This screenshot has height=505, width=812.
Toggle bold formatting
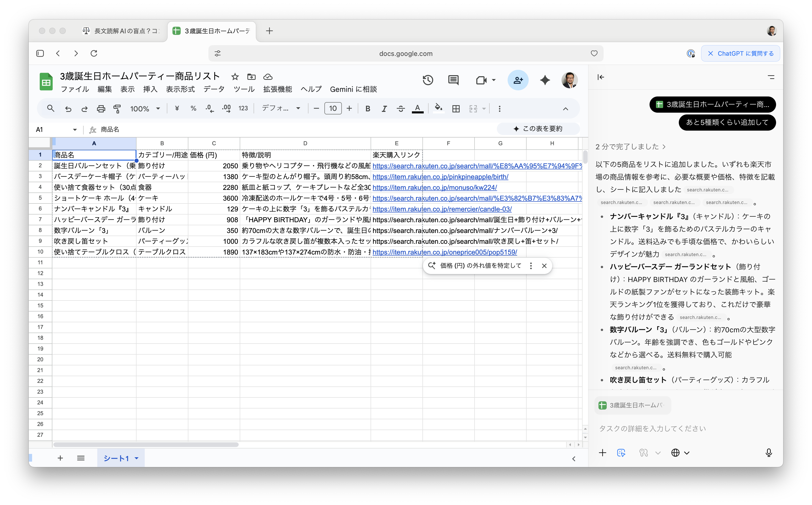(x=368, y=109)
